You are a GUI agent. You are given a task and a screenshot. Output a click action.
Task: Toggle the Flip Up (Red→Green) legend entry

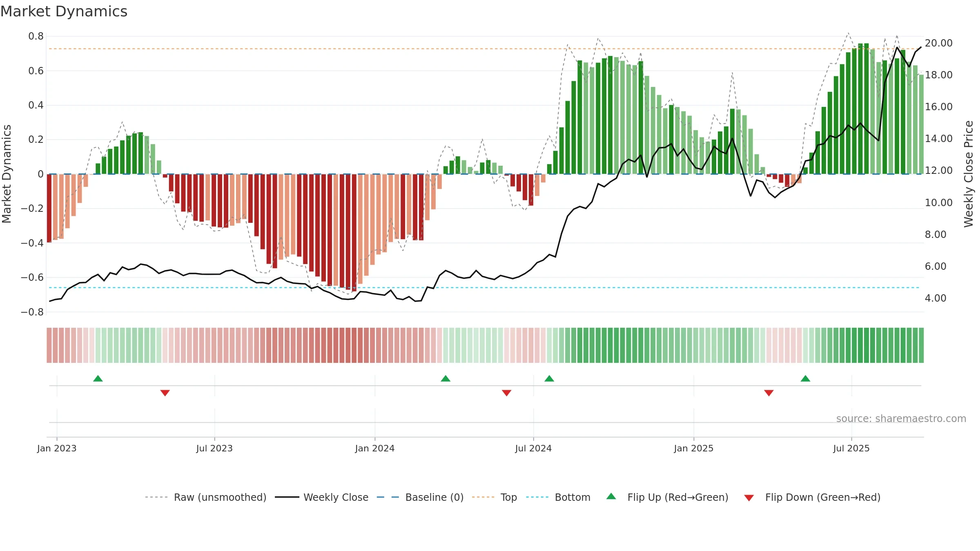(667, 497)
